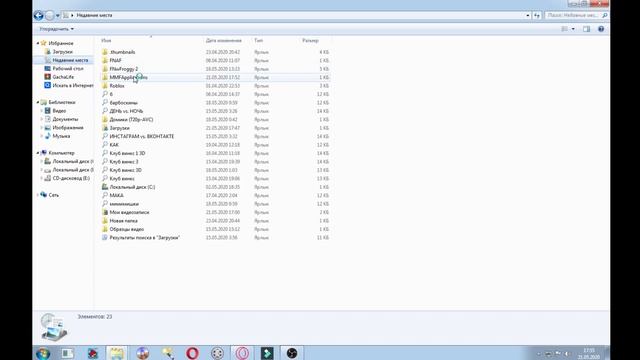Expand the Изображения library
This screenshot has width=640, height=360.
(x=42, y=128)
